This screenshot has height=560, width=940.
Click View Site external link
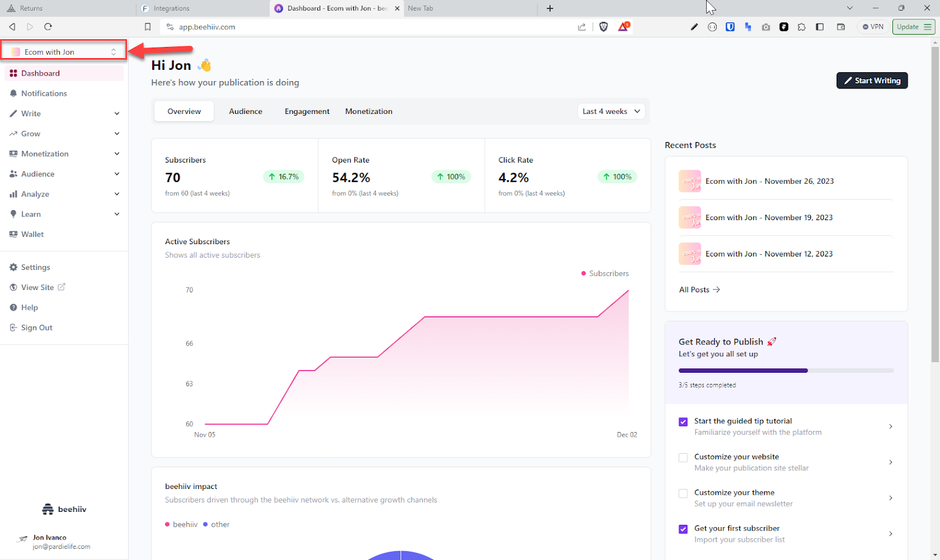[64, 287]
